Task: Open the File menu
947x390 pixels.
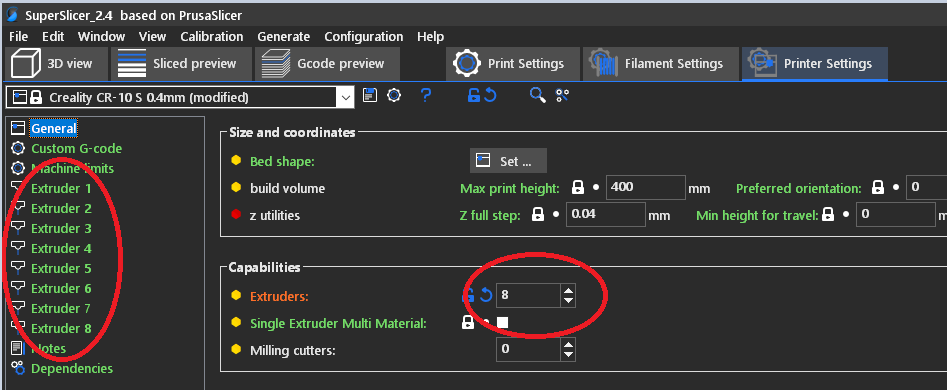Action: click(18, 37)
